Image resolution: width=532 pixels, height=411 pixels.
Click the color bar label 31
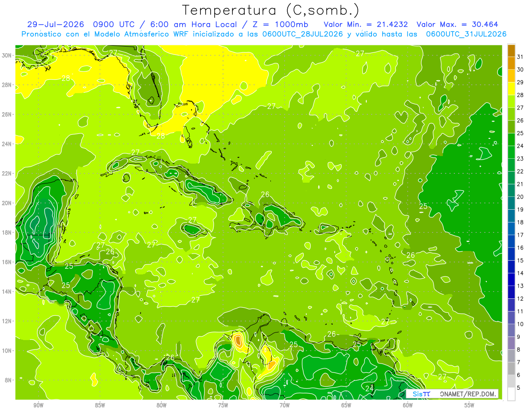[x=520, y=57]
